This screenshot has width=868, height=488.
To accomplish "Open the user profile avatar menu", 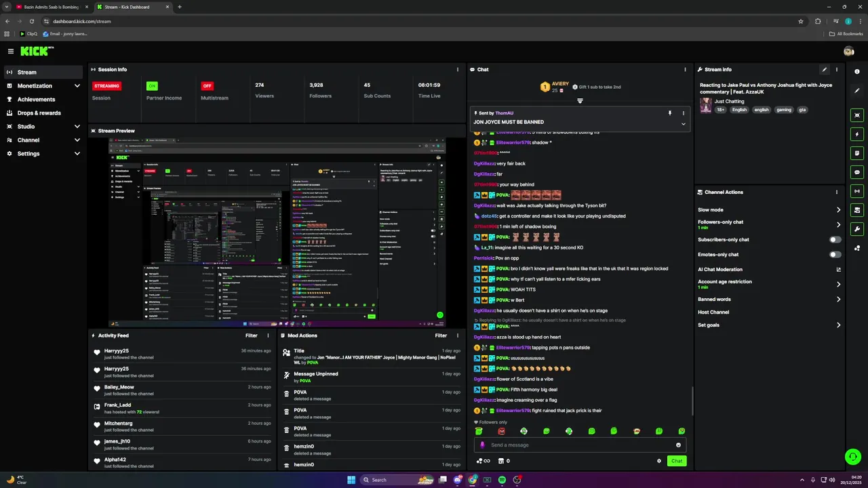I will click(x=848, y=51).
